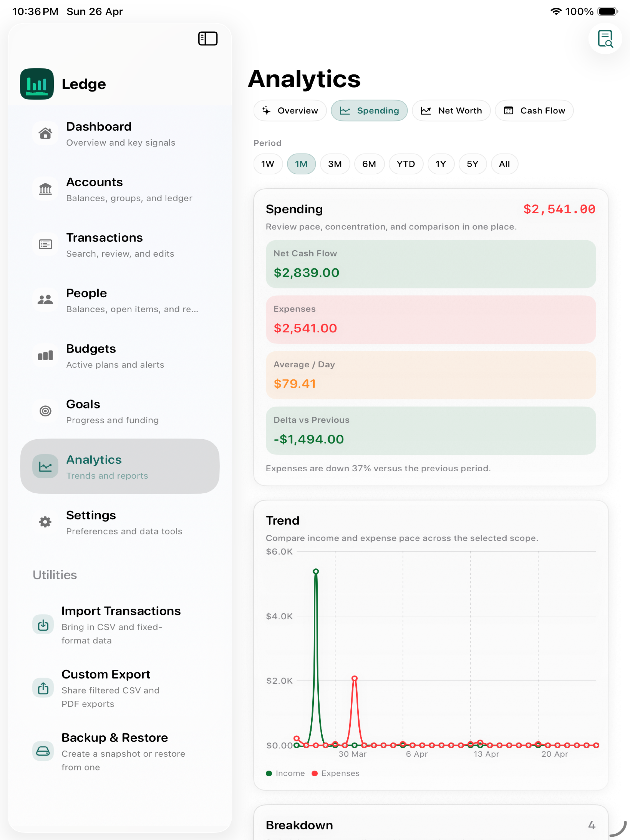The height and width of the screenshot is (840, 630).
Task: Click the red Expenses legend dot
Action: click(314, 773)
